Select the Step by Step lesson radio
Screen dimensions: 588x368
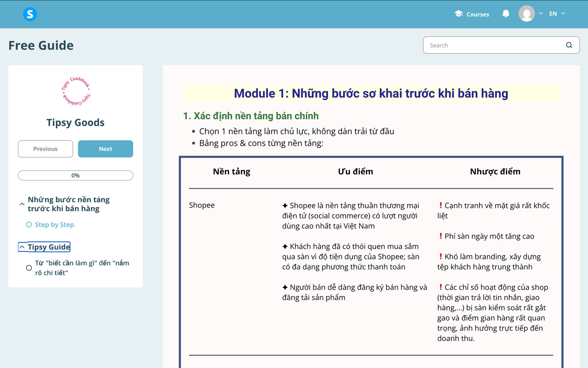click(x=29, y=225)
